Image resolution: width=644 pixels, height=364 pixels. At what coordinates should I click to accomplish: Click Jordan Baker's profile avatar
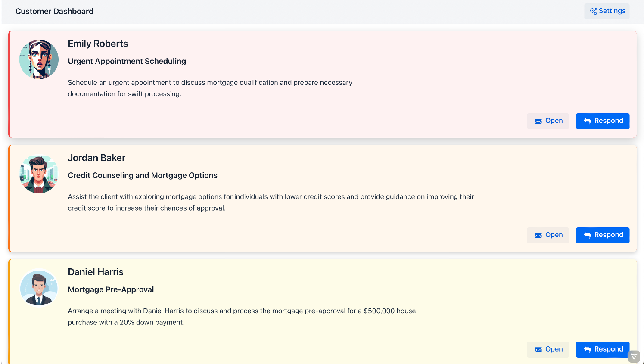[39, 174]
